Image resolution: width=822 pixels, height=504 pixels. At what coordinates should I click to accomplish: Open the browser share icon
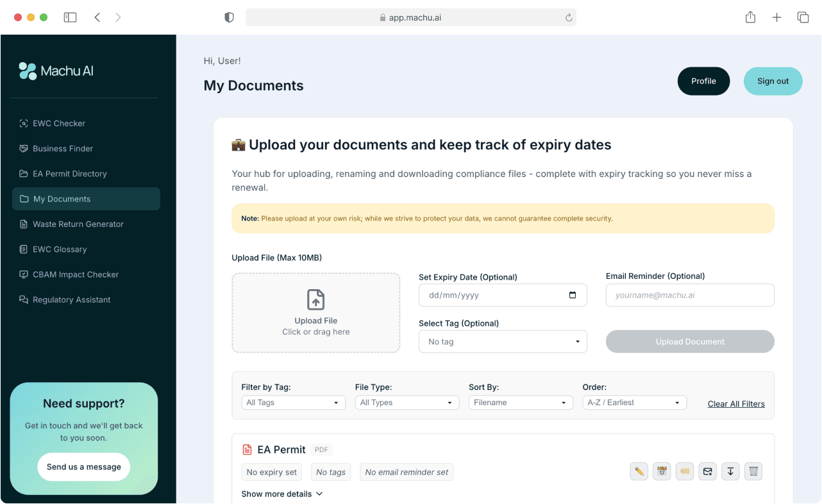(750, 17)
